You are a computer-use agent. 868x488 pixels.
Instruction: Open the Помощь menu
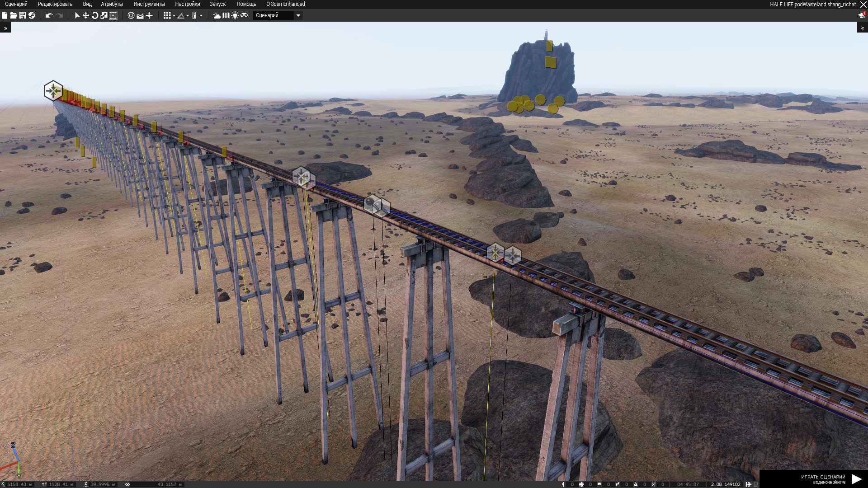(x=246, y=4)
